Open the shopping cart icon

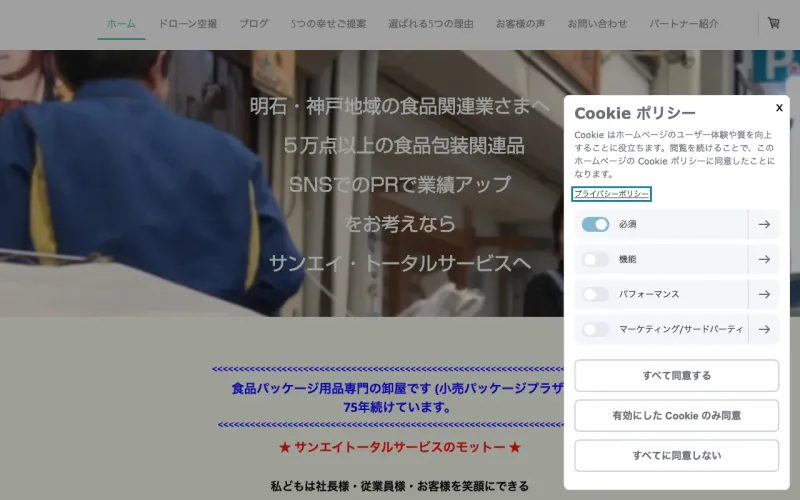(773, 23)
